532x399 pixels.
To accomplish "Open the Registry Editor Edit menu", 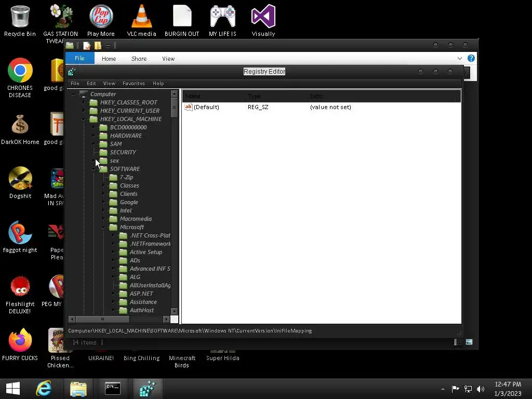I will pos(91,84).
